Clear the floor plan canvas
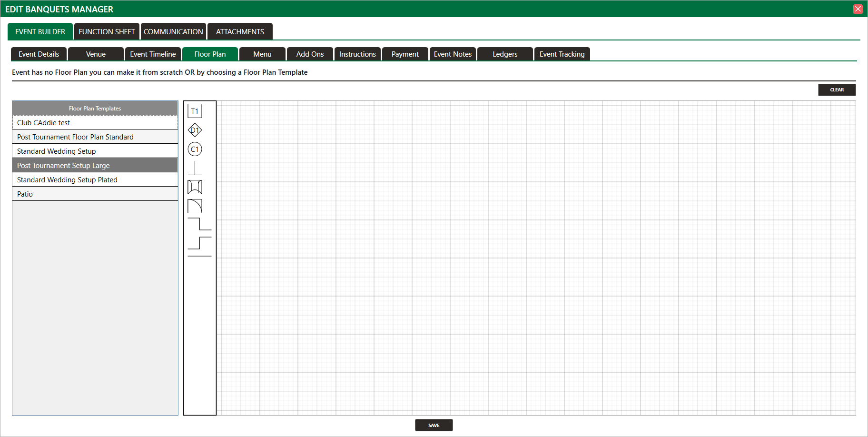Image resolution: width=868 pixels, height=437 pixels. coord(837,90)
